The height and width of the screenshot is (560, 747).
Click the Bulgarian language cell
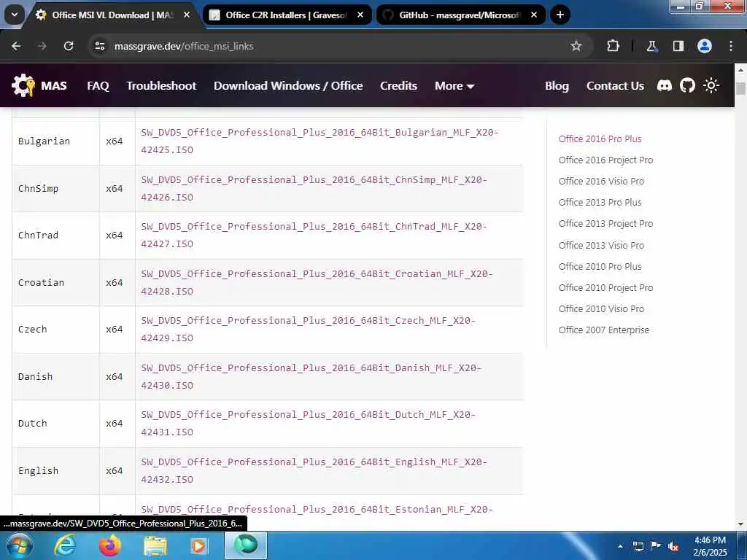tap(55, 141)
